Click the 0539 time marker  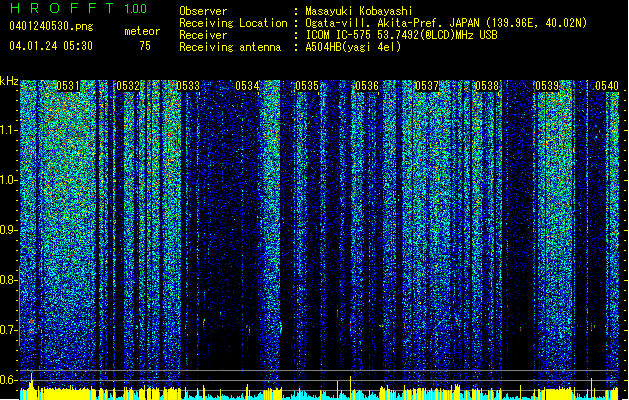pyautogui.click(x=547, y=86)
